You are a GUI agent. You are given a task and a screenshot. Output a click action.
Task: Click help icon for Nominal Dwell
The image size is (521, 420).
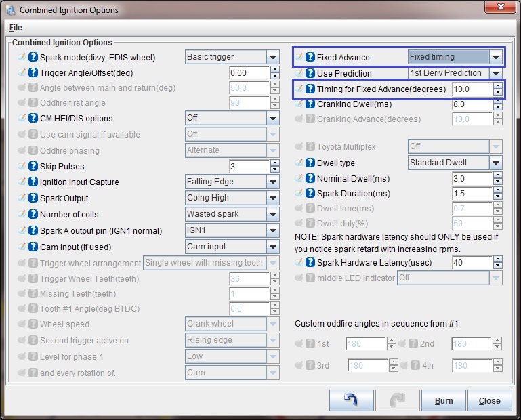click(x=310, y=179)
